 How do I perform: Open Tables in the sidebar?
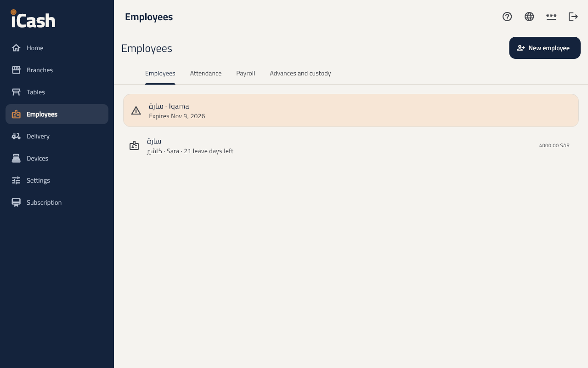(57, 92)
